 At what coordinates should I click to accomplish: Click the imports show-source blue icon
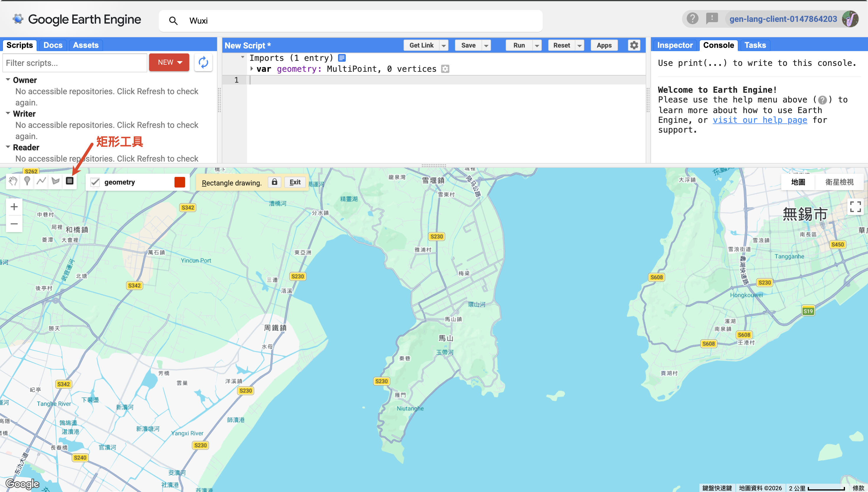[x=342, y=58]
